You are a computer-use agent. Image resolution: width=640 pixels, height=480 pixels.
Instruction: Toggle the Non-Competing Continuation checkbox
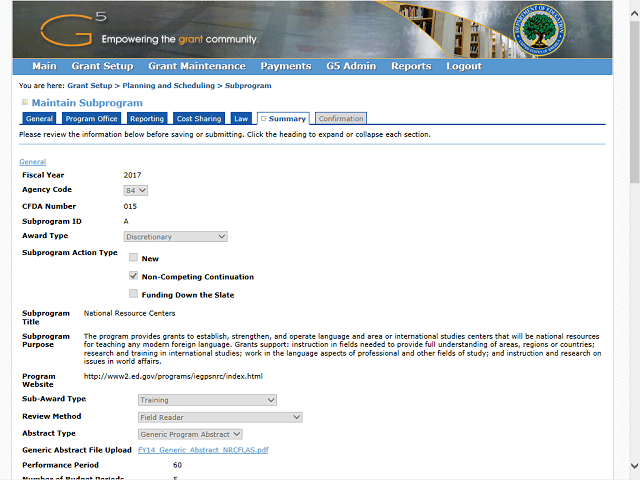tap(133, 276)
